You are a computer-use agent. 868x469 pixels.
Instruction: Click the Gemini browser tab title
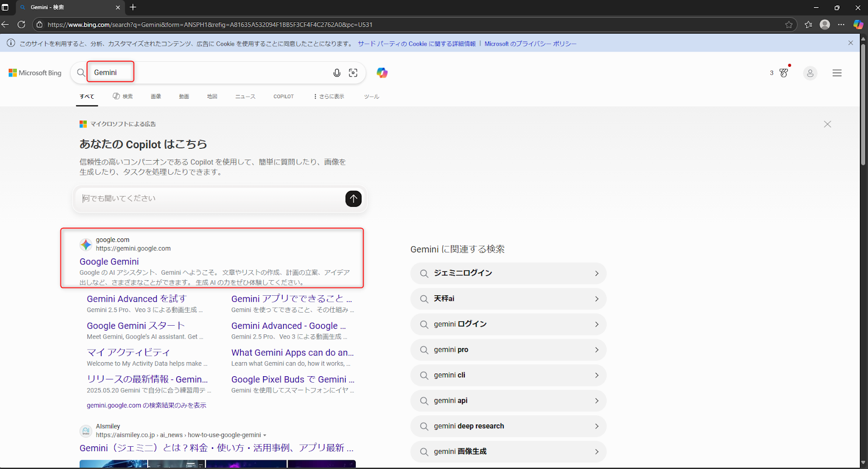tap(47, 7)
